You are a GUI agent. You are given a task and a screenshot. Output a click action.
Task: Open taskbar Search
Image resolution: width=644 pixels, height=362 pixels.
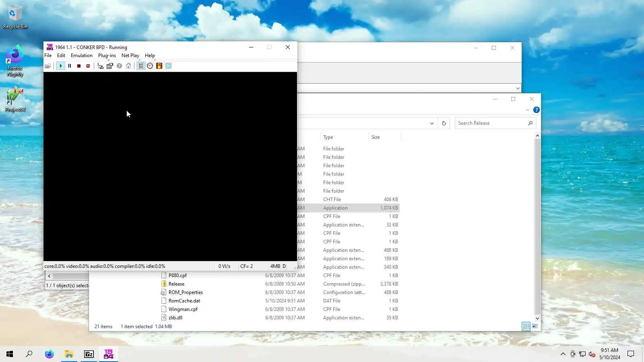tap(29, 354)
